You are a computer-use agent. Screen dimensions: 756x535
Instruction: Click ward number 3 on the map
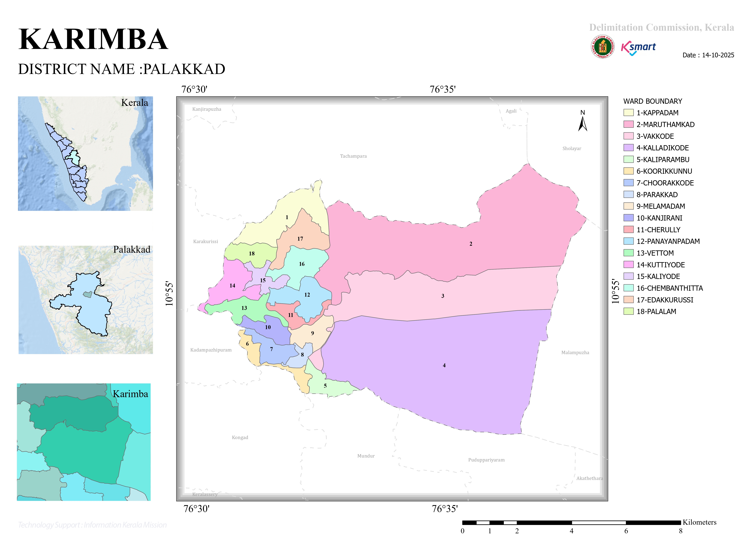click(443, 296)
